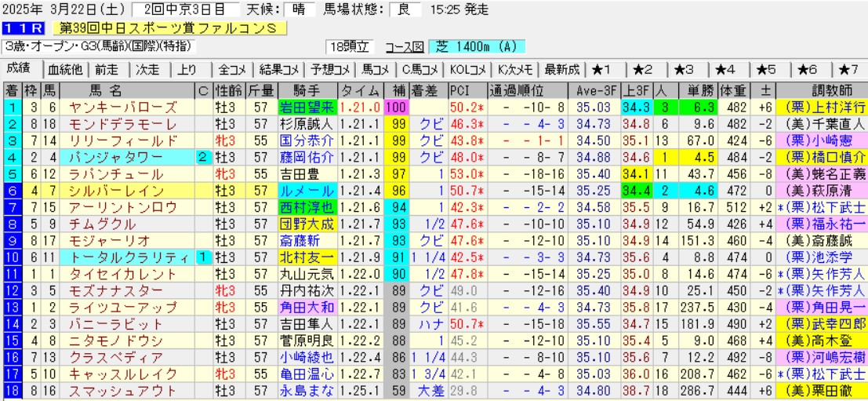This screenshot has height=401, width=868.
Task: Click the race title 中日スポーツ賞ファルコンS
Action: click(172, 28)
